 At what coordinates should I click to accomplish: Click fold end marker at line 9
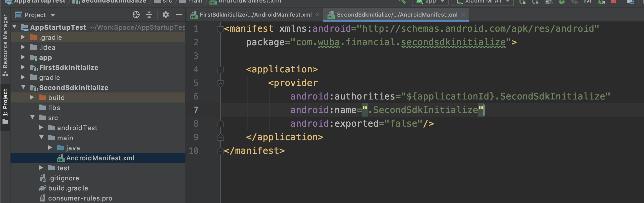pos(220,137)
